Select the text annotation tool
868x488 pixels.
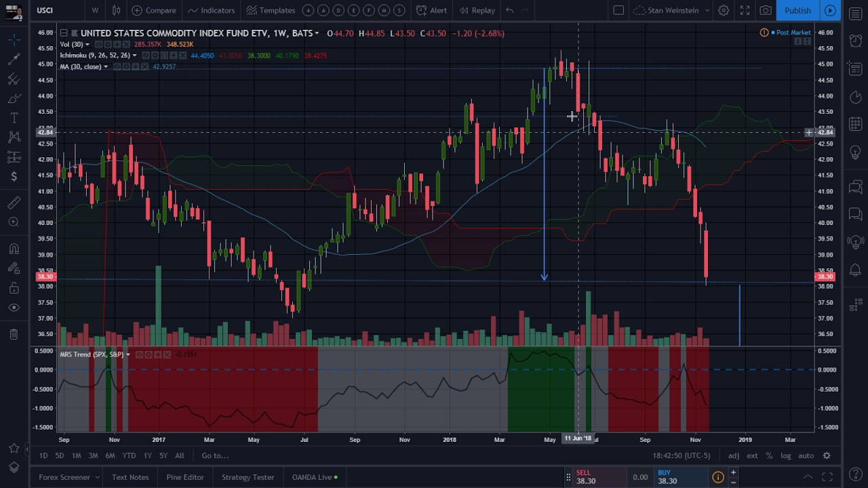pos(14,119)
